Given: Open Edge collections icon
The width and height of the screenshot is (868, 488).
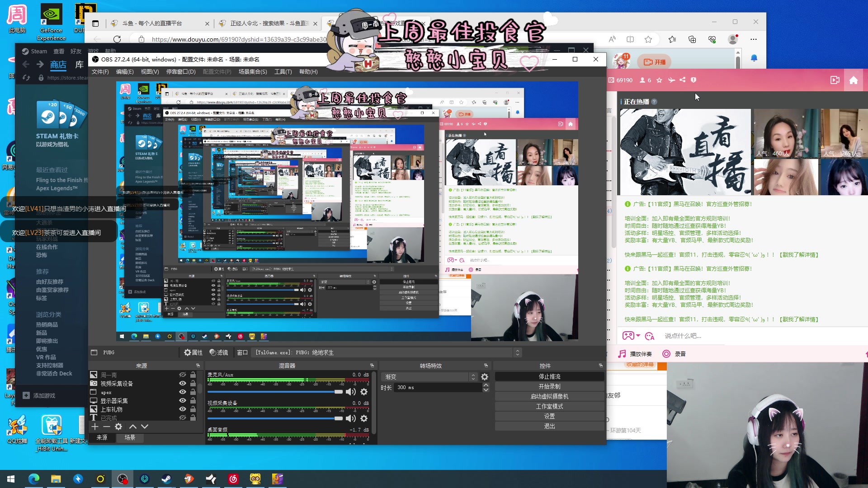Looking at the screenshot, I should (692, 39).
